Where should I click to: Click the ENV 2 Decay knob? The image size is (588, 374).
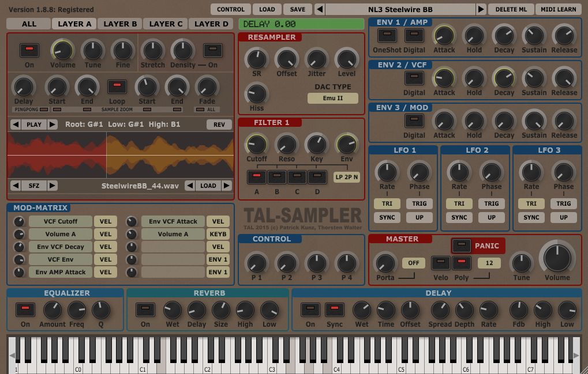504,78
